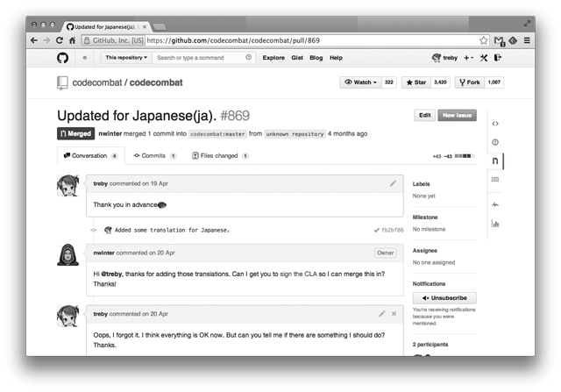Open commit fb2bf86 link
Screen dimensions: 561x392
tap(392, 230)
